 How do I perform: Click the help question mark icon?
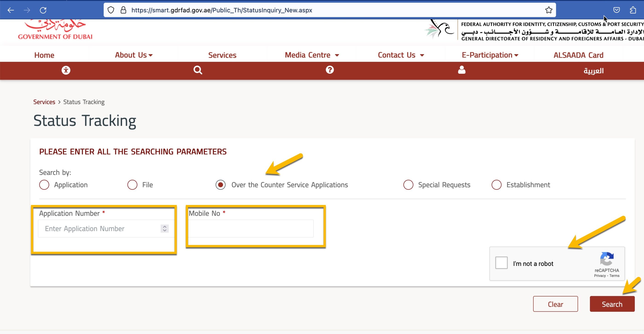[330, 70]
